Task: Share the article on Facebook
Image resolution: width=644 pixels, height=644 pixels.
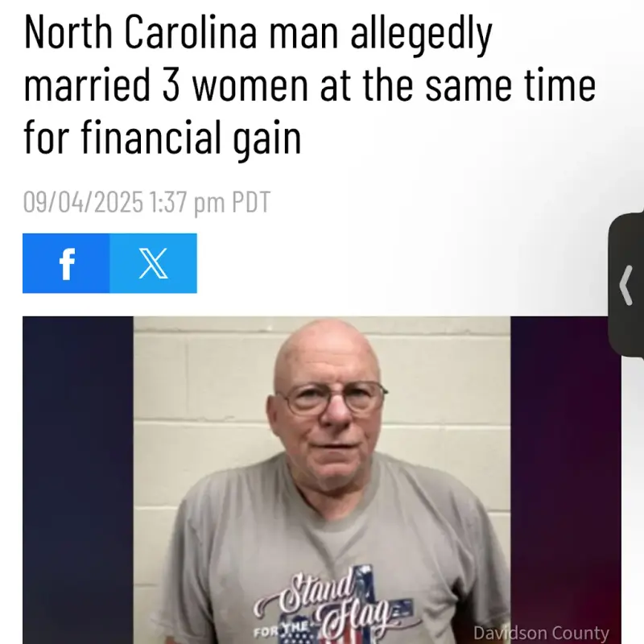Action: [x=66, y=263]
